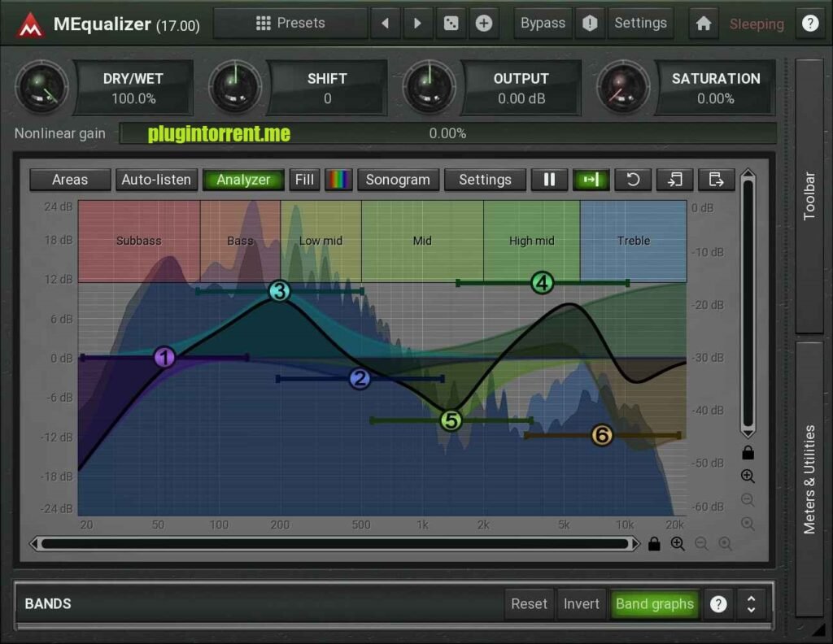Select band 4 node
833x644 pixels.
tap(542, 283)
